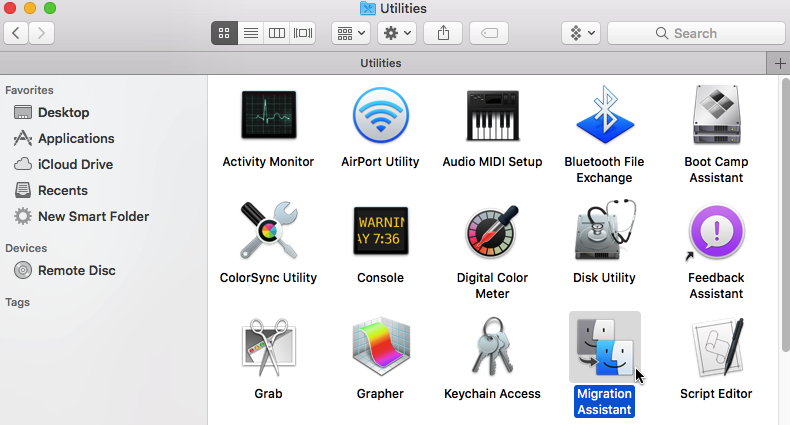Click the Devices section header
The width and height of the screenshot is (790, 425).
(x=26, y=248)
